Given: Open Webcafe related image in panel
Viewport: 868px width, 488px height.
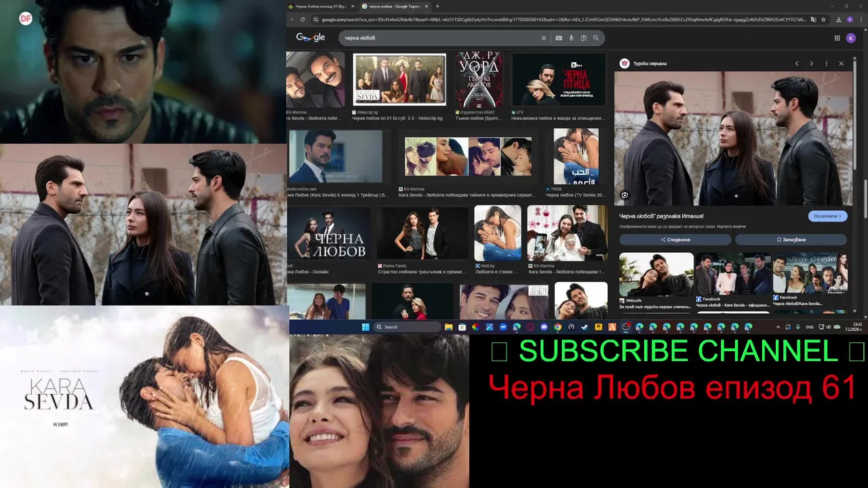Looking at the screenshot, I should [x=656, y=274].
